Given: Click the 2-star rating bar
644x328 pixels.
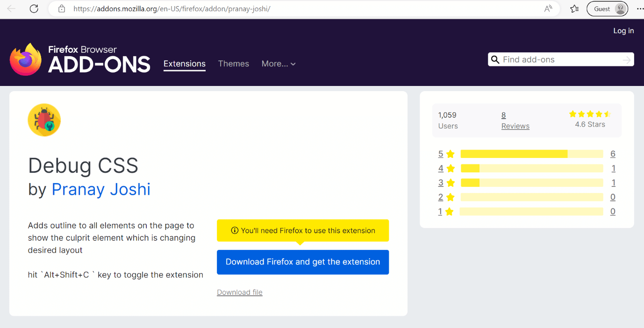Looking at the screenshot, I should coord(532,197).
